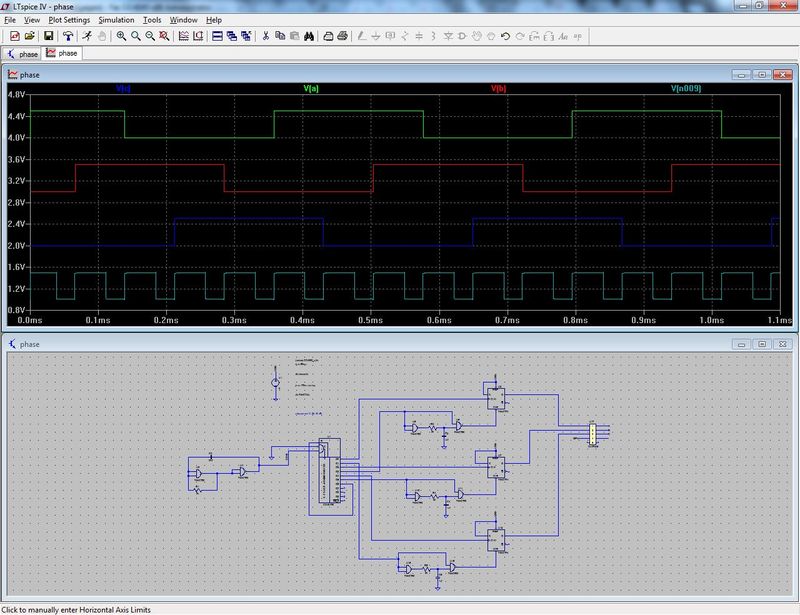Click the Redo arrow icon
Image resolution: width=800 pixels, height=615 pixels.
[x=519, y=36]
